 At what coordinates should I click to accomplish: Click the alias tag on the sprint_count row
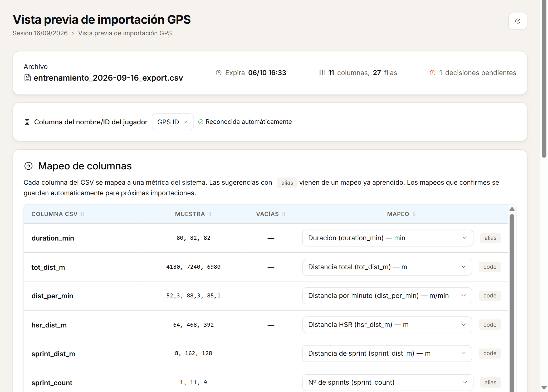tap(490, 383)
